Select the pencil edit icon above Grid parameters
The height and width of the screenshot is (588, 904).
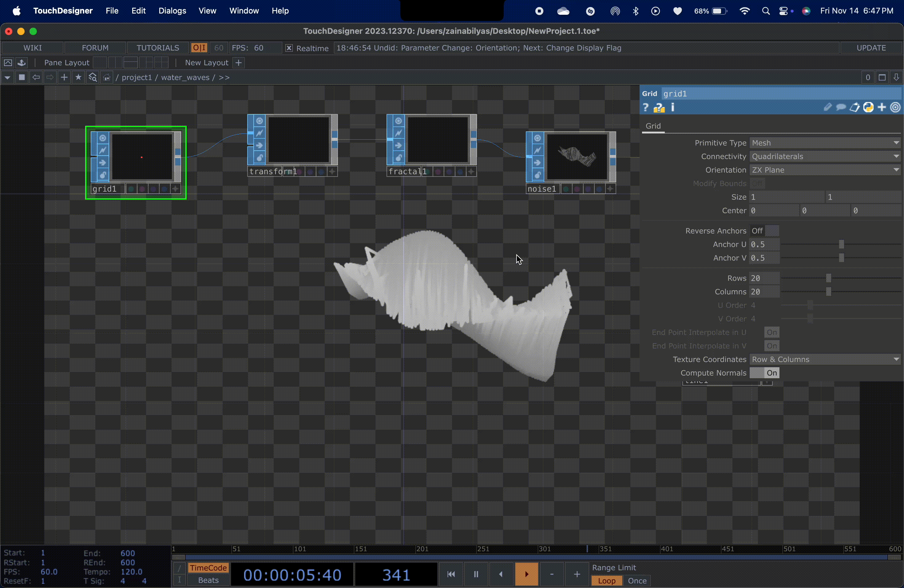coord(828,108)
